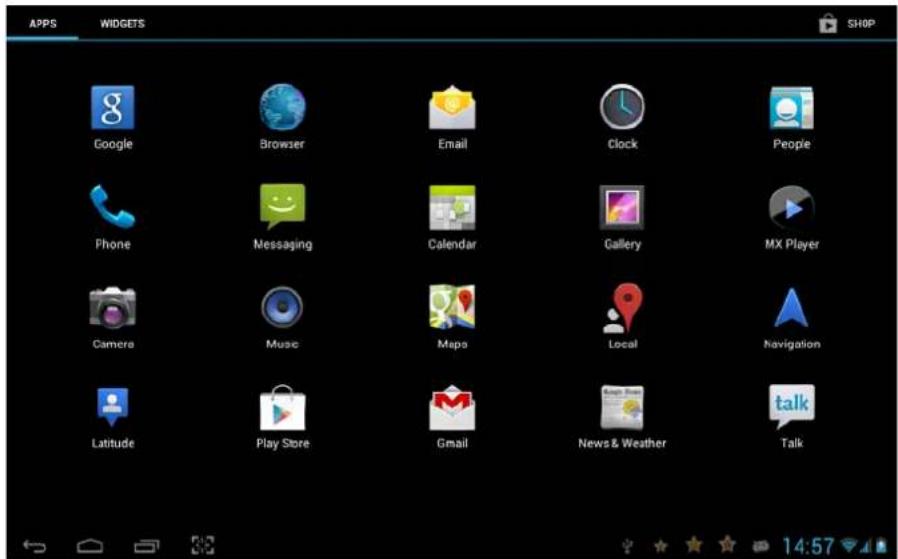This screenshot has width=898, height=559.
Task: Launch the Phone dialer app
Action: coord(112,207)
